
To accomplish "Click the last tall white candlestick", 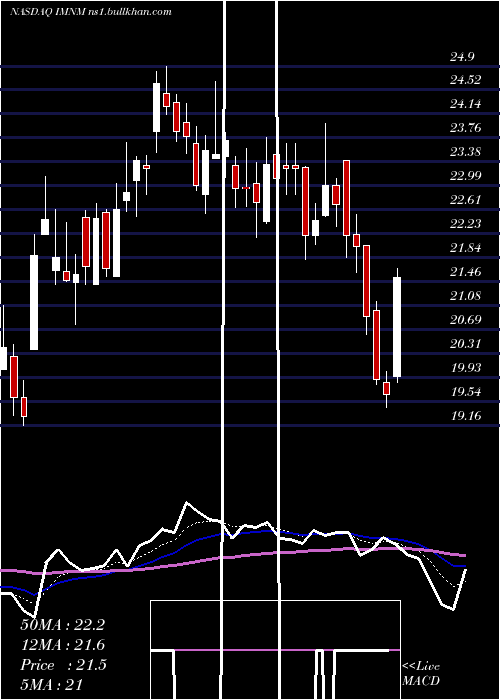I will click(397, 327).
